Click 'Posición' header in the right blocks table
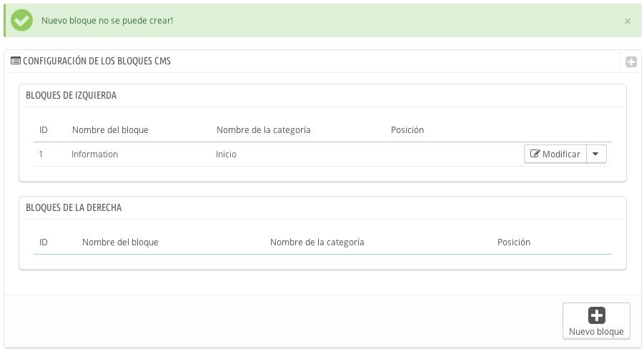 tap(513, 242)
